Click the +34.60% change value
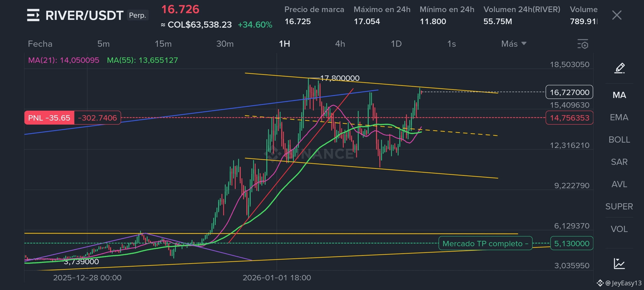This screenshot has height=290, width=644. point(255,25)
